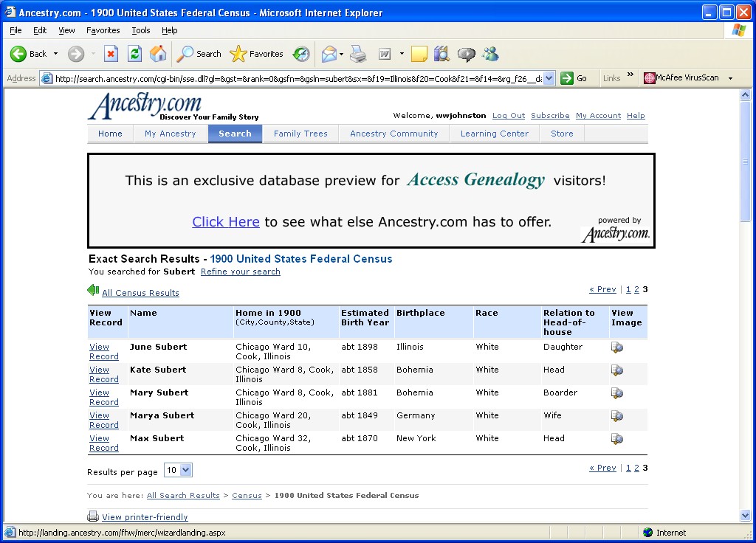Open the Favorites menu
The image size is (756, 543).
[103, 30]
